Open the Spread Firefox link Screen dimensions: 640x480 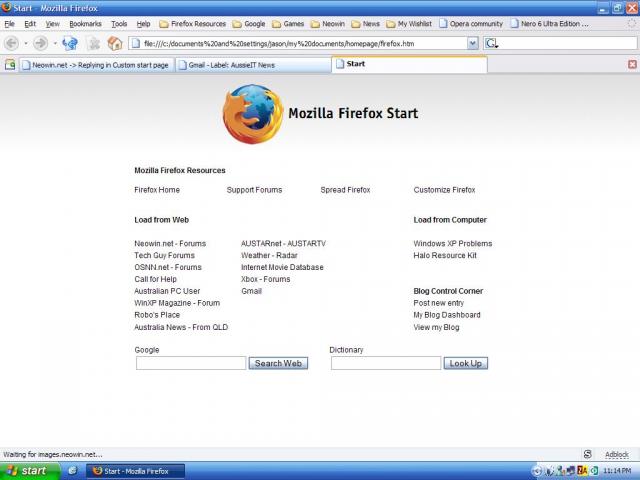pyautogui.click(x=345, y=190)
